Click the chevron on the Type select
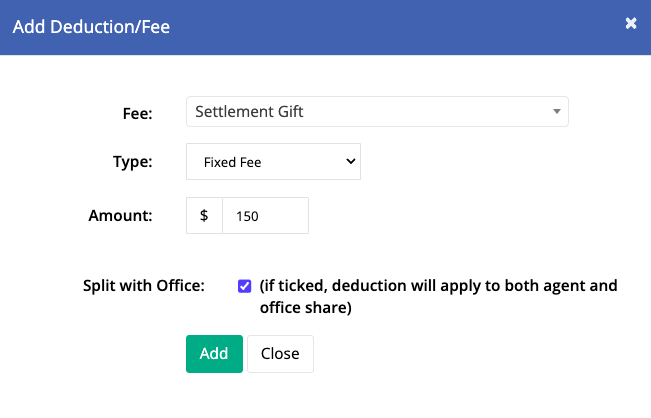The height and width of the screenshot is (418, 651). [350, 161]
